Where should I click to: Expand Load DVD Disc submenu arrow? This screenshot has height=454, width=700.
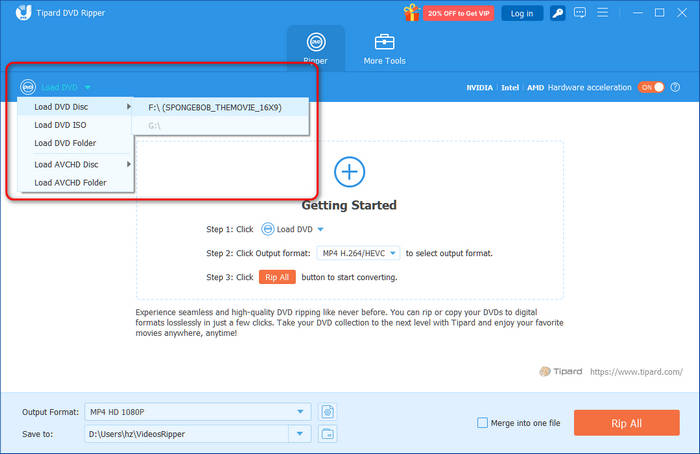pyautogui.click(x=129, y=107)
